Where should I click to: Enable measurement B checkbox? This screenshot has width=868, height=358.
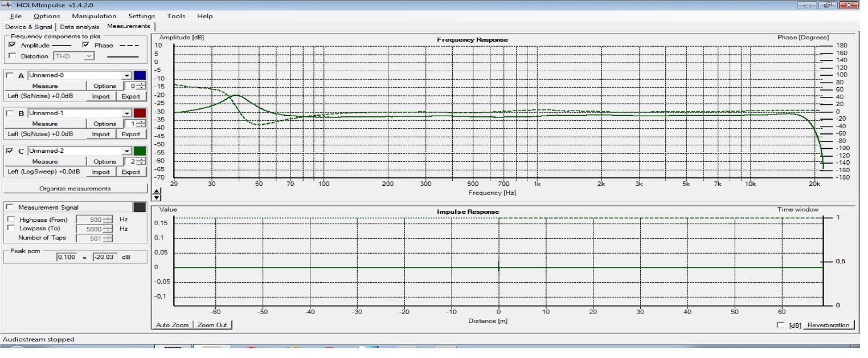[10, 113]
